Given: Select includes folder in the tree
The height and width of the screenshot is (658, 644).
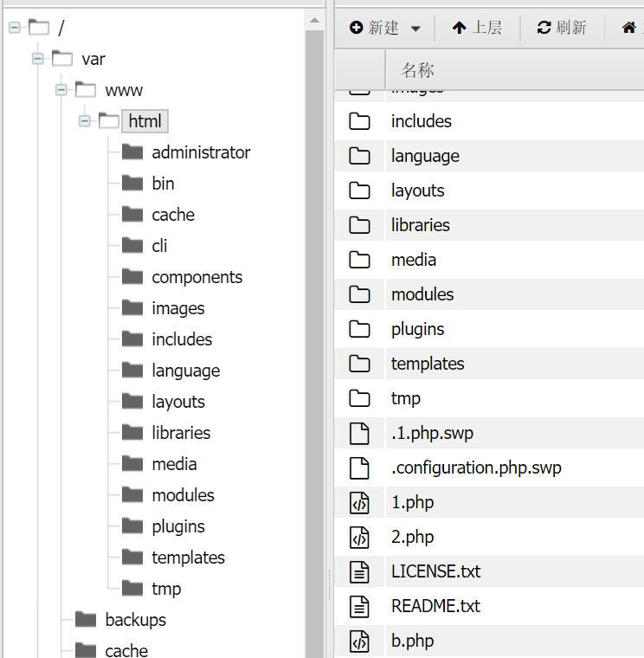Looking at the screenshot, I should coord(182,339).
